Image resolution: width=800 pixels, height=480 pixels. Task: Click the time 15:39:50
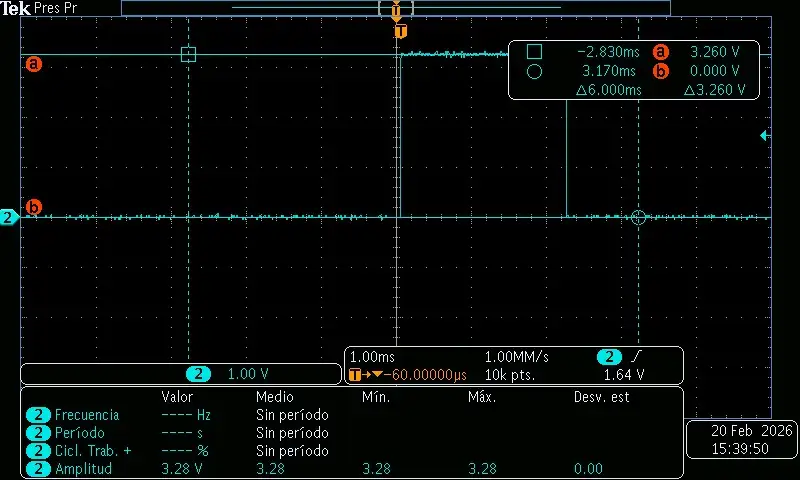click(x=740, y=449)
